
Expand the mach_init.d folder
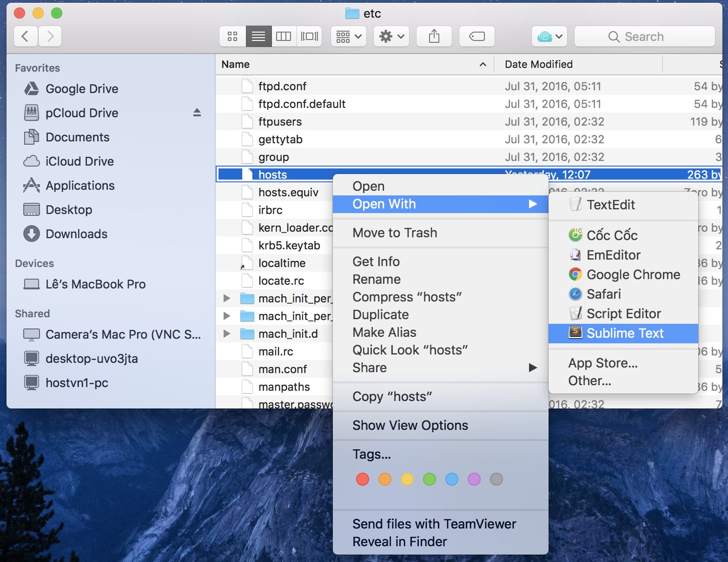[x=227, y=334]
